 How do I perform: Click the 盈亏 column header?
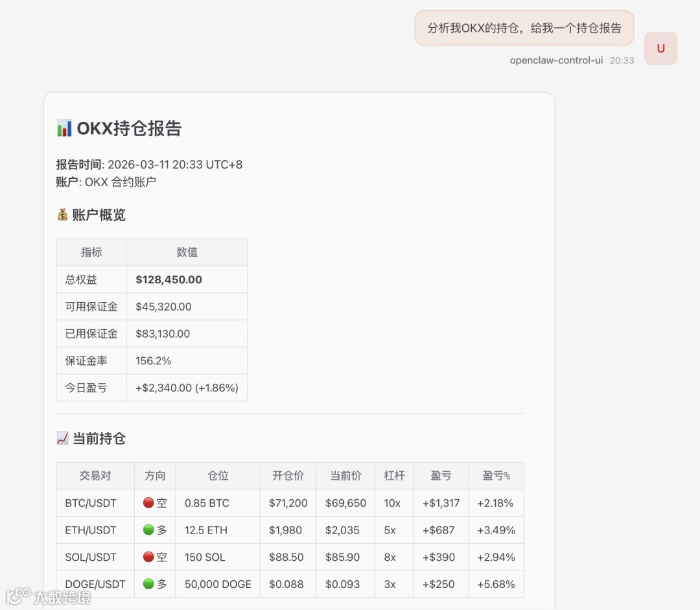[441, 476]
